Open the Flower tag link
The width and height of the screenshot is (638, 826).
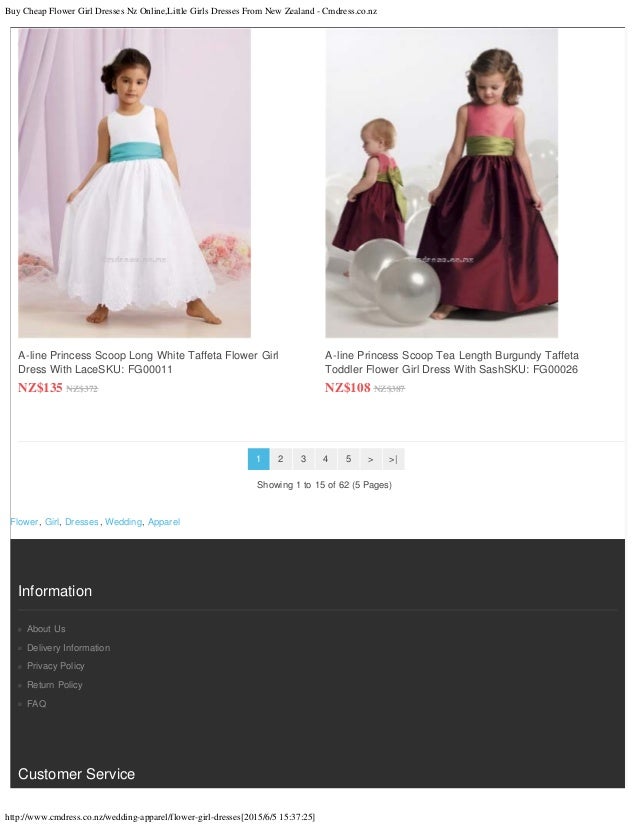pos(24,522)
